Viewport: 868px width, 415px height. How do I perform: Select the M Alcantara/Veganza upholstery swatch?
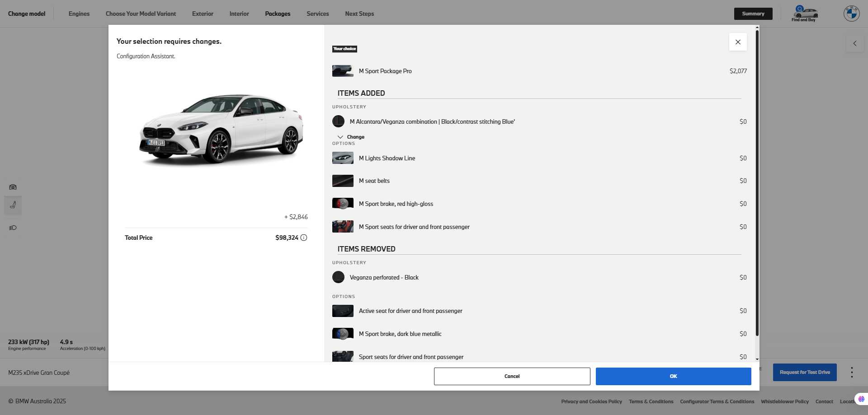pos(338,121)
